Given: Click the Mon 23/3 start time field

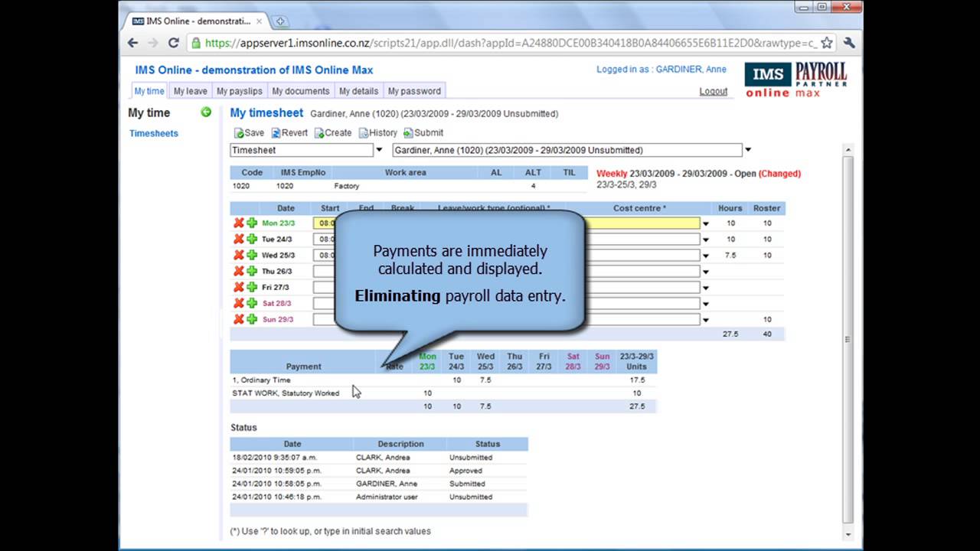Looking at the screenshot, I should point(325,223).
